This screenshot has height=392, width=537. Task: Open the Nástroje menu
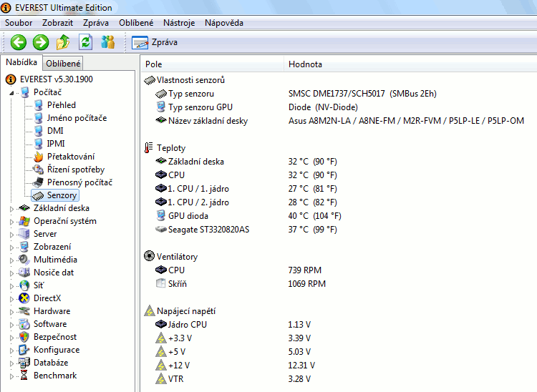[179, 23]
